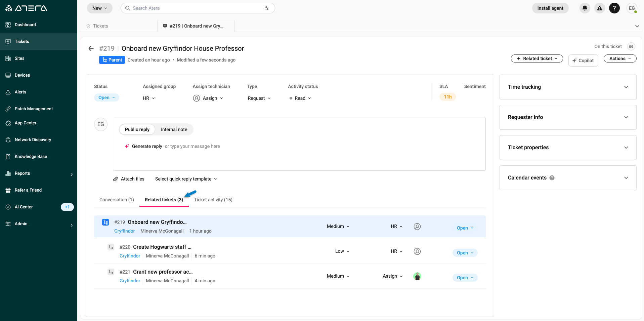Viewport: 644px width, 321px height.
Task: Open the help question mark icon
Action: coord(614,8)
